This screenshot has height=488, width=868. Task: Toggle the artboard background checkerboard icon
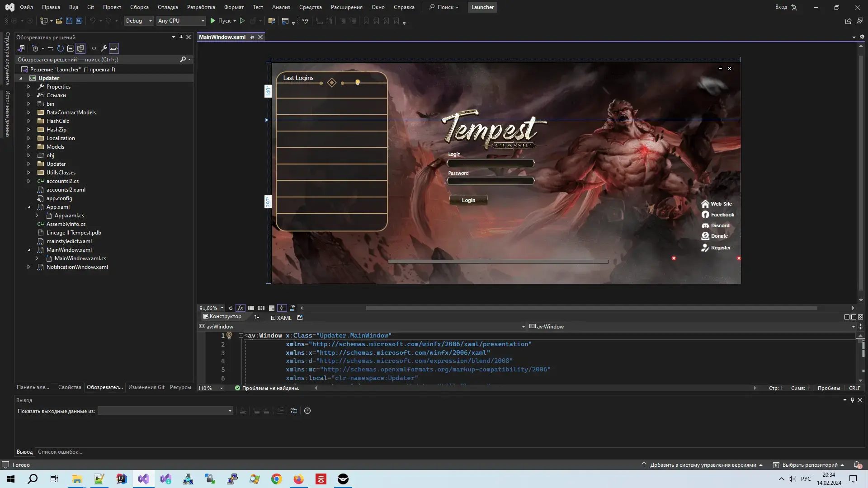tap(272, 308)
